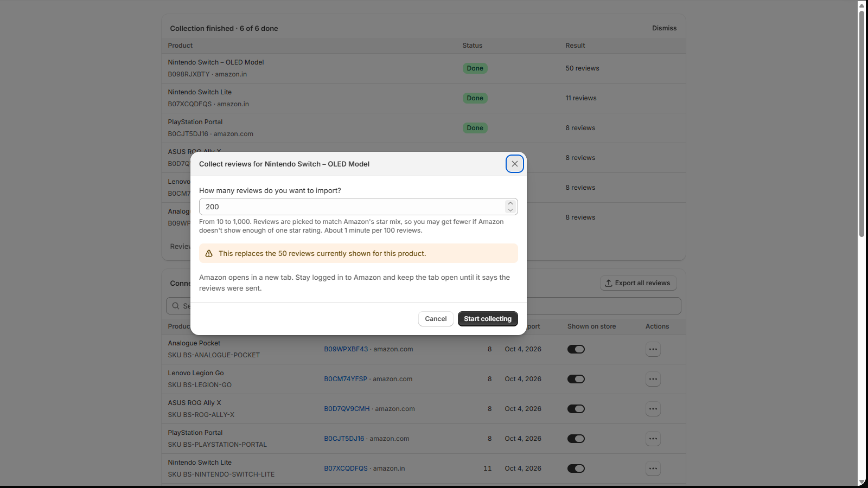Click 'SKU BS-LEGION-GO' text
The height and width of the screenshot is (488, 868).
(x=200, y=385)
